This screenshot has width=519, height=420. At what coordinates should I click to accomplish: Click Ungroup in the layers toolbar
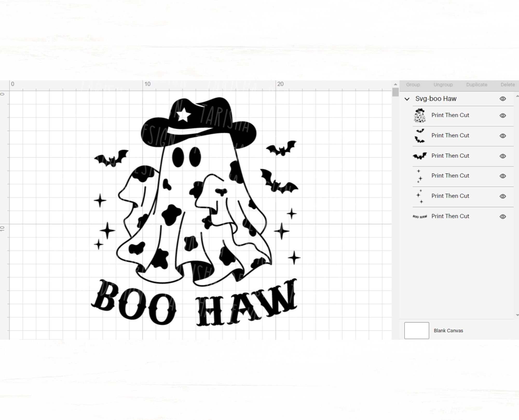click(x=443, y=85)
